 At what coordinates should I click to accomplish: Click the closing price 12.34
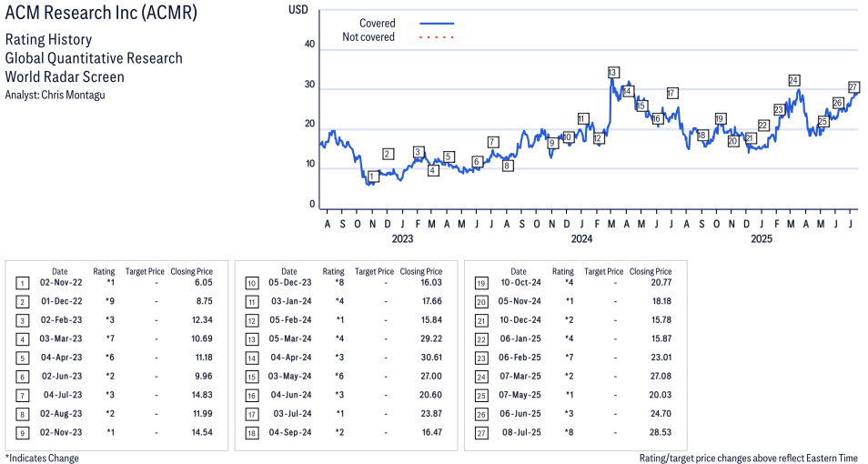click(202, 320)
